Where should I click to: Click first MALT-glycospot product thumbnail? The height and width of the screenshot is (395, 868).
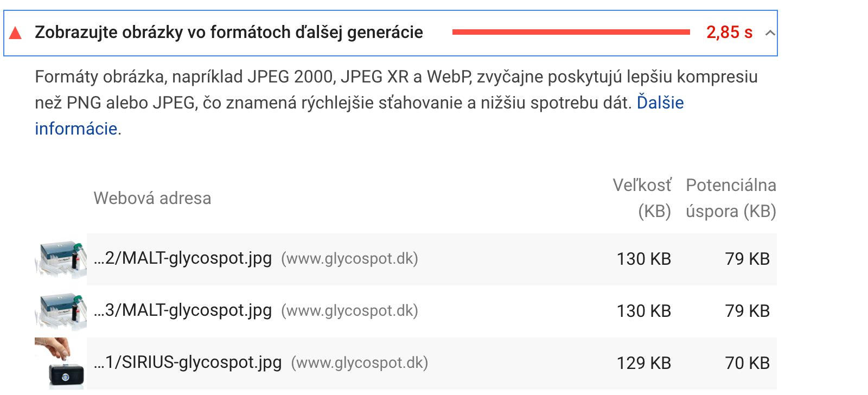tap(61, 259)
